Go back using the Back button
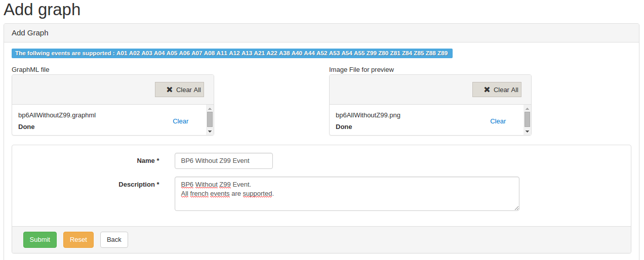This screenshot has width=644, height=260. click(x=114, y=240)
